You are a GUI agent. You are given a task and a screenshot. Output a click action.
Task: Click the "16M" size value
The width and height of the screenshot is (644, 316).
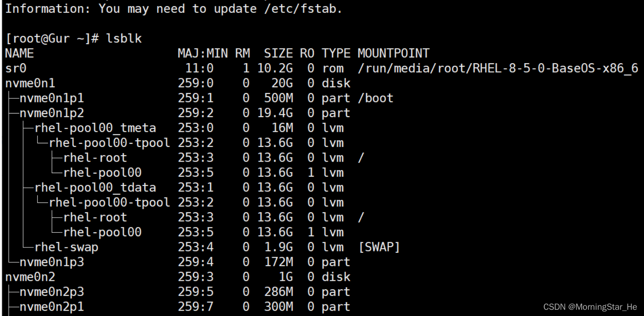coord(282,128)
